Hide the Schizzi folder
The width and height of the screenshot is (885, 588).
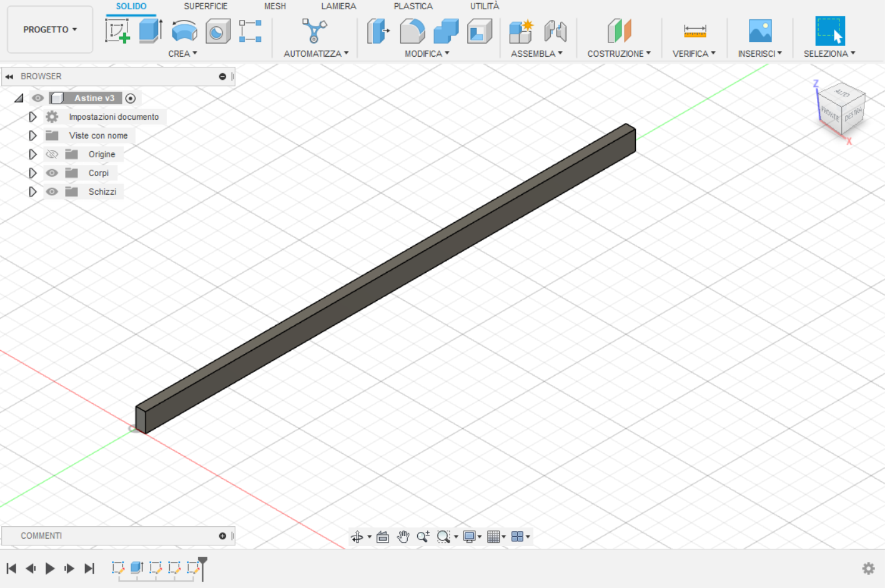(x=52, y=192)
